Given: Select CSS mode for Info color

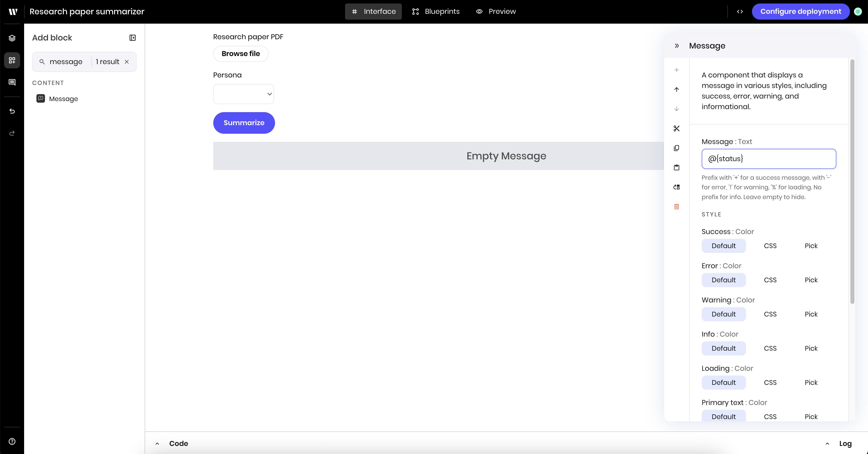Looking at the screenshot, I should click(770, 348).
